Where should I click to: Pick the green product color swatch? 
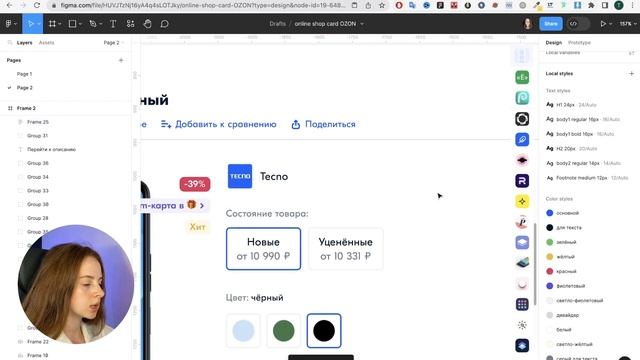coord(284,331)
